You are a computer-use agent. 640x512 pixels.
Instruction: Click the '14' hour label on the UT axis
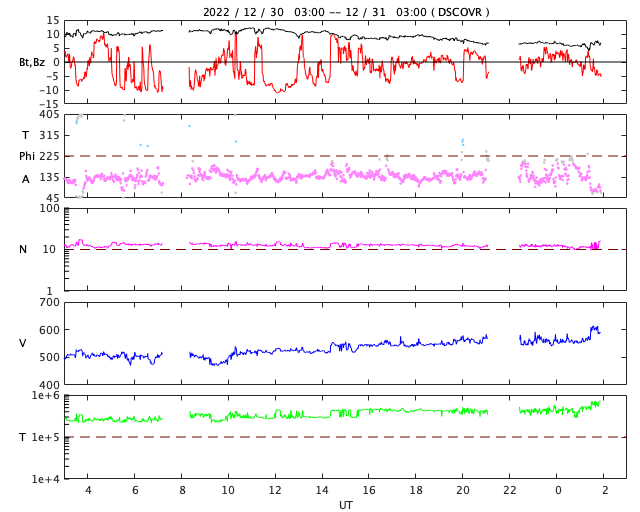point(322,490)
